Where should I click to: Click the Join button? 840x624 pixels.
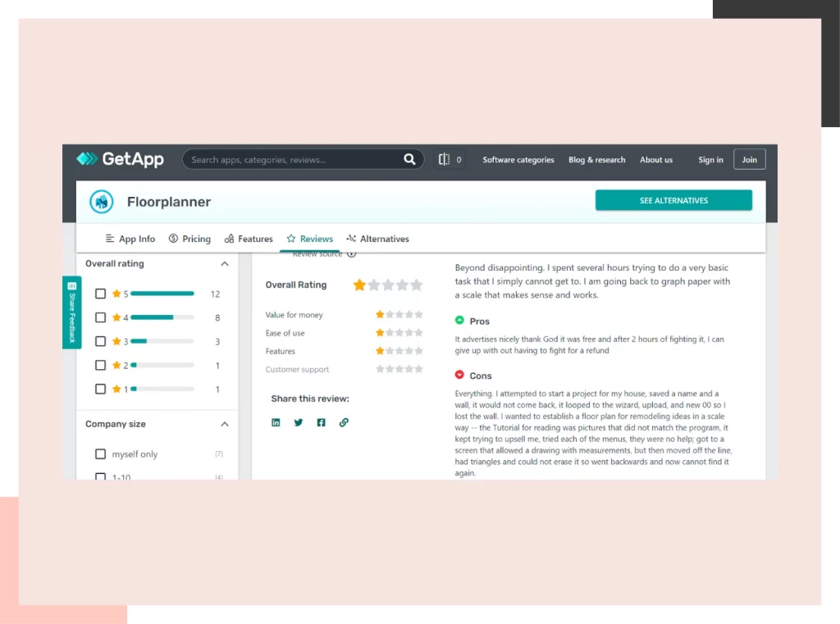pos(749,160)
